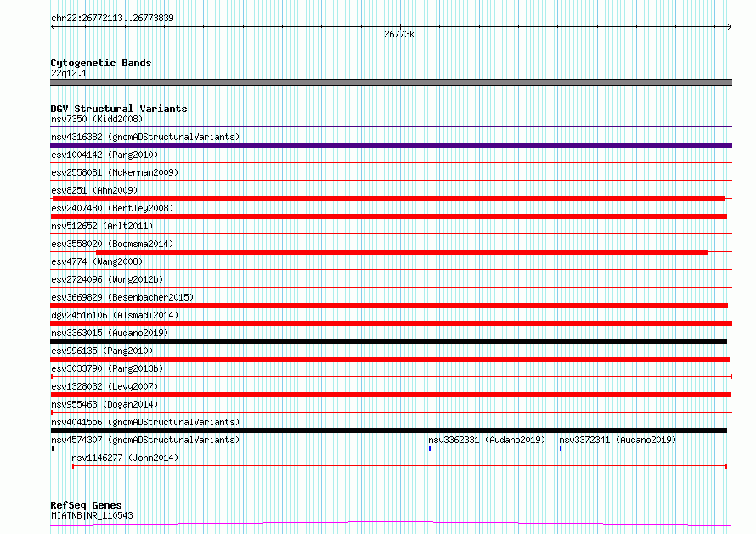Click the magenta MIATNB gene line
Image resolution: width=756 pixels, height=534 pixels.
[391, 524]
